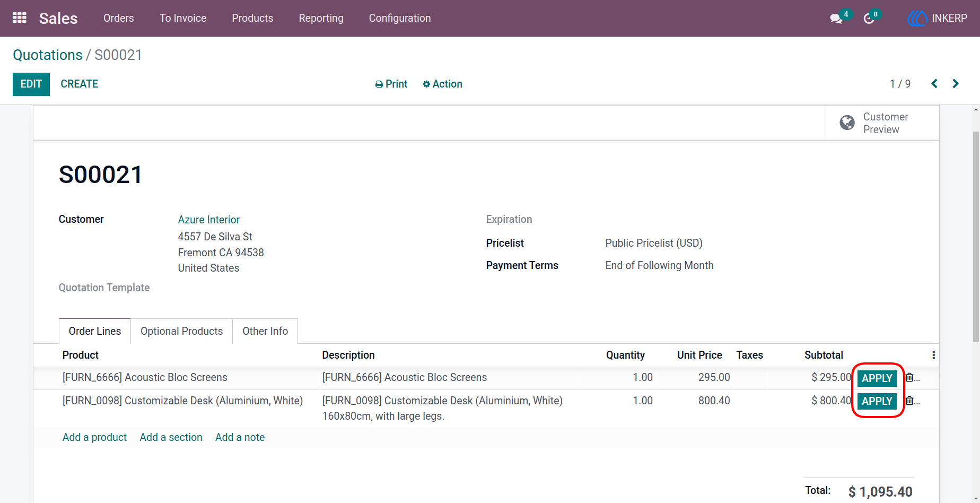980x503 pixels.
Task: Open Azure Interior customer link
Action: pos(208,220)
